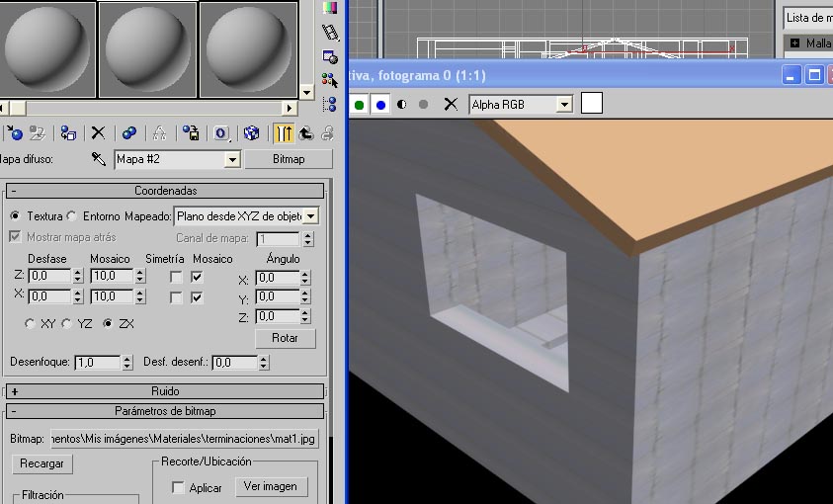The width and height of the screenshot is (833, 504).
Task: Uncheck the Mosaico box on X row
Action: (197, 297)
